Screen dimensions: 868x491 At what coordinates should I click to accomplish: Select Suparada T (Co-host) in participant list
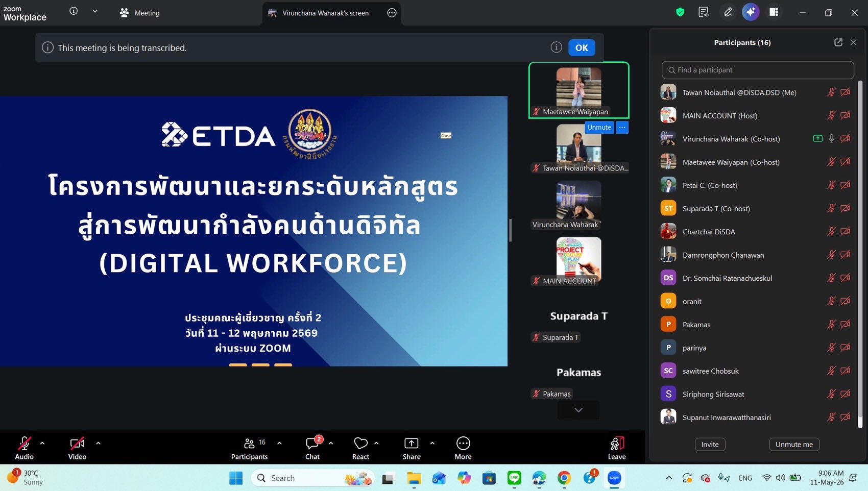pos(757,208)
